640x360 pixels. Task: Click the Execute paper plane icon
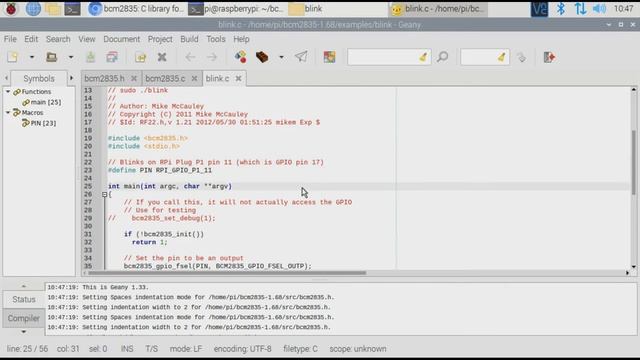301,57
